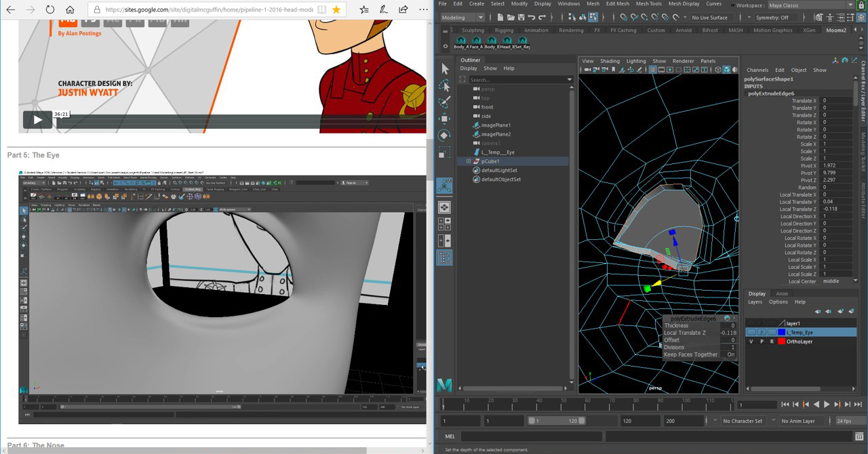
Task: Pick the Move tool in the toolbox
Action: click(445, 119)
